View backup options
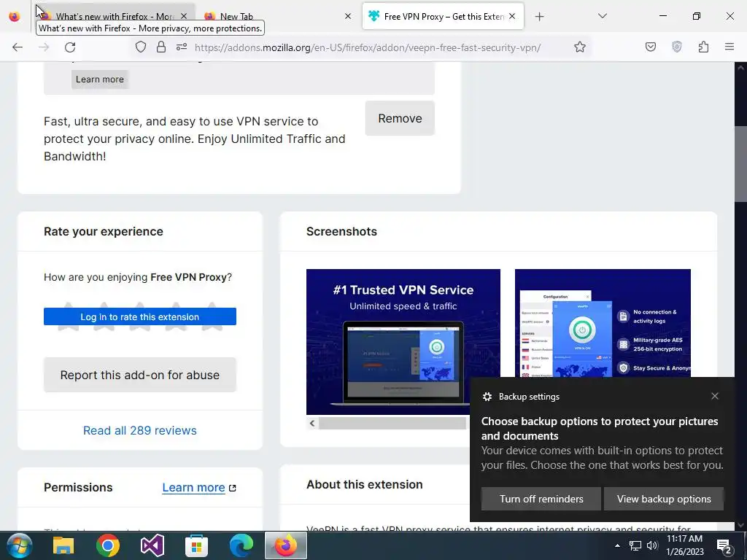 (x=664, y=499)
